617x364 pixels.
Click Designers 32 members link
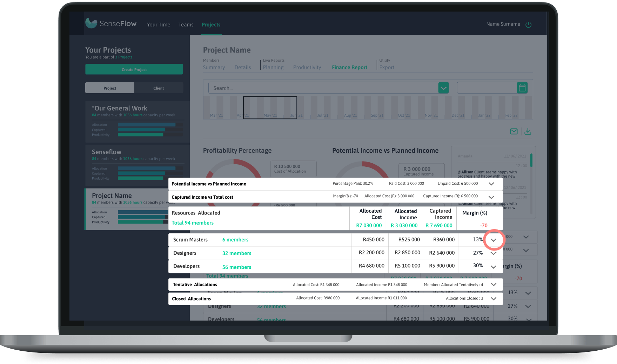point(237,253)
